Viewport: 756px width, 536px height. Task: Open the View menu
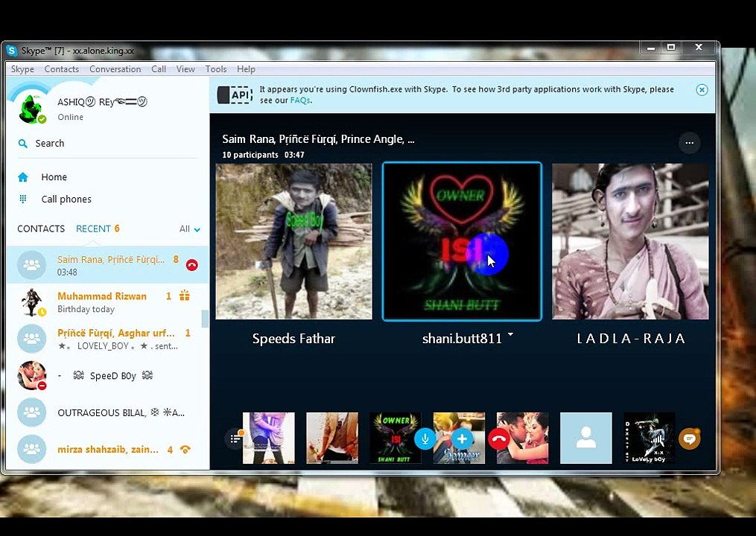185,69
